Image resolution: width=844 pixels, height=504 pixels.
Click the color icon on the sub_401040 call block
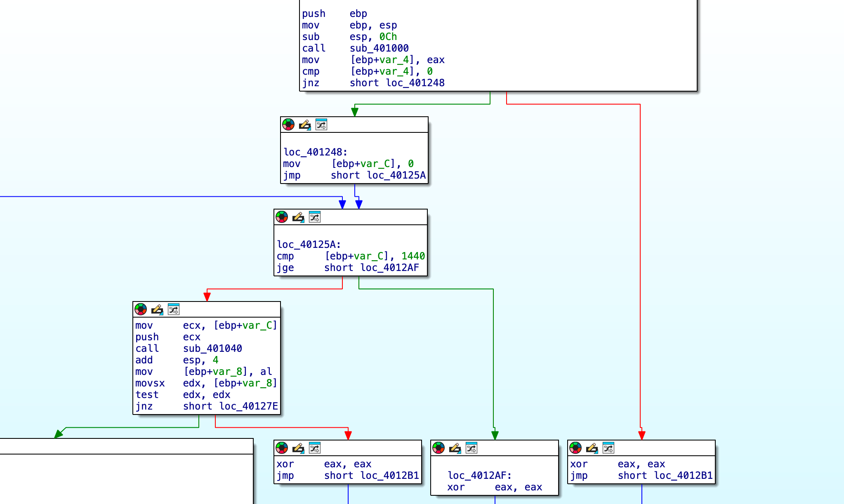pos(141,309)
